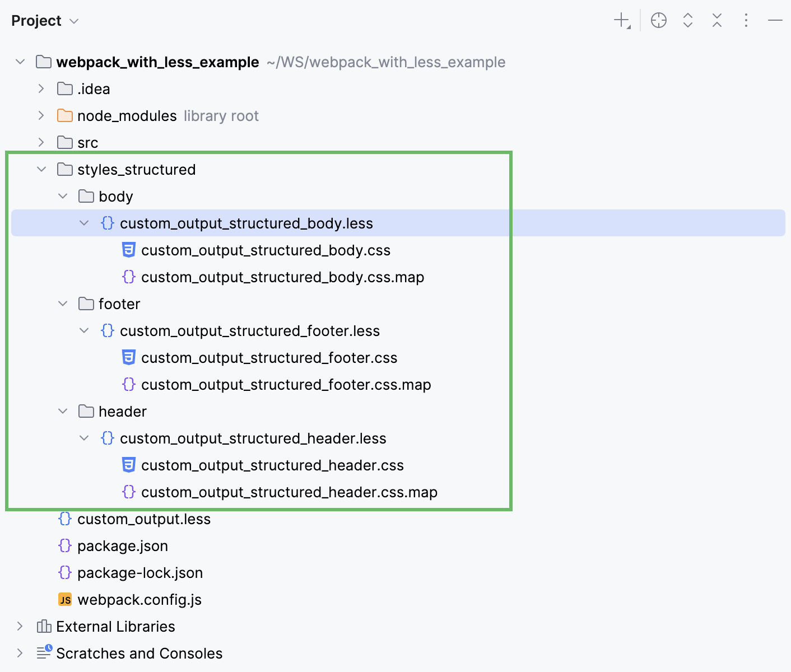This screenshot has width=791, height=672.
Task: Click the Scratches and Consoles icon
Action: coord(44,653)
